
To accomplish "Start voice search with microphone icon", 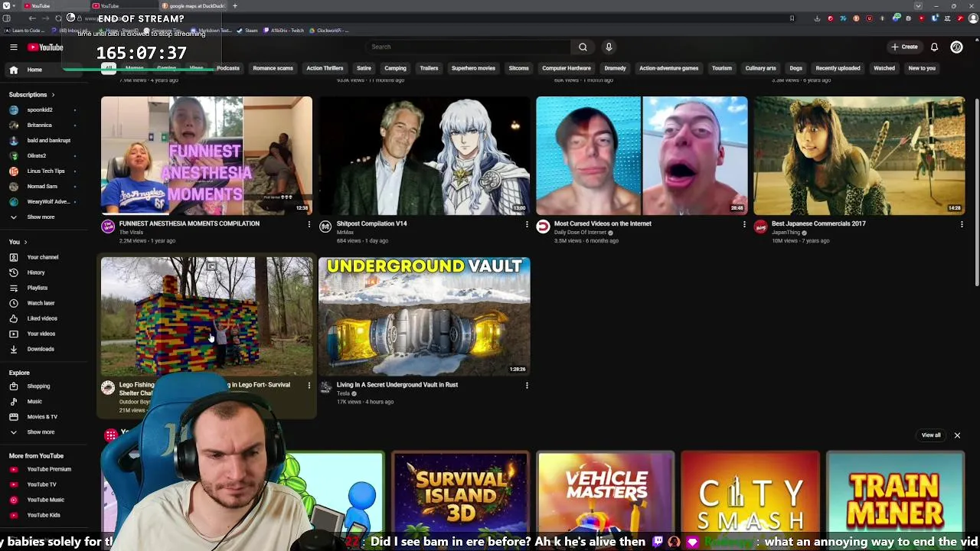I will click(609, 47).
